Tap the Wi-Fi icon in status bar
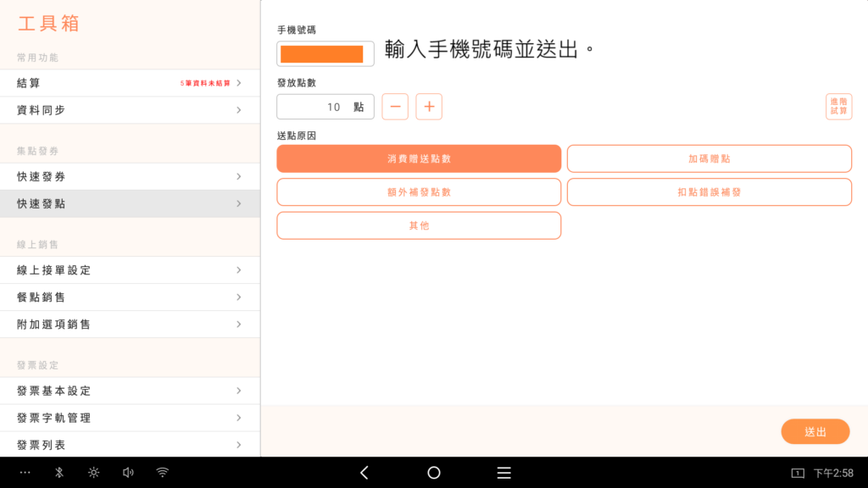The height and width of the screenshot is (488, 868). click(x=162, y=473)
